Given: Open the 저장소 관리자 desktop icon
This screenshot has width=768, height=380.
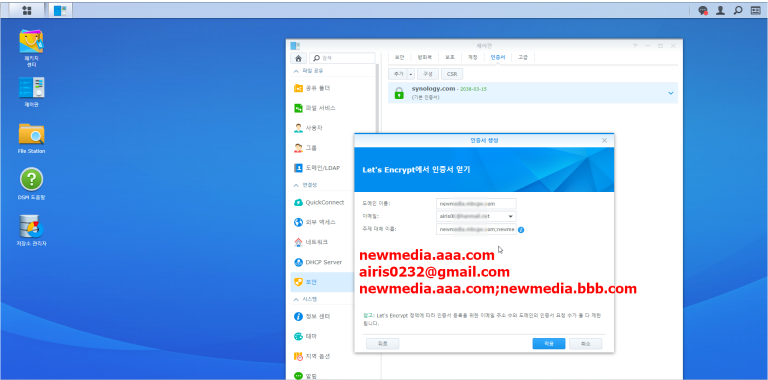Looking at the screenshot, I should (31, 230).
